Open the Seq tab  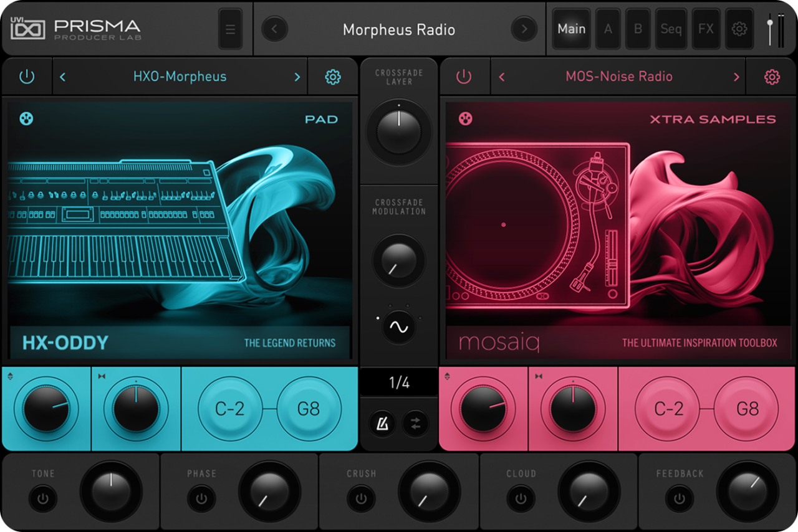pos(671,29)
